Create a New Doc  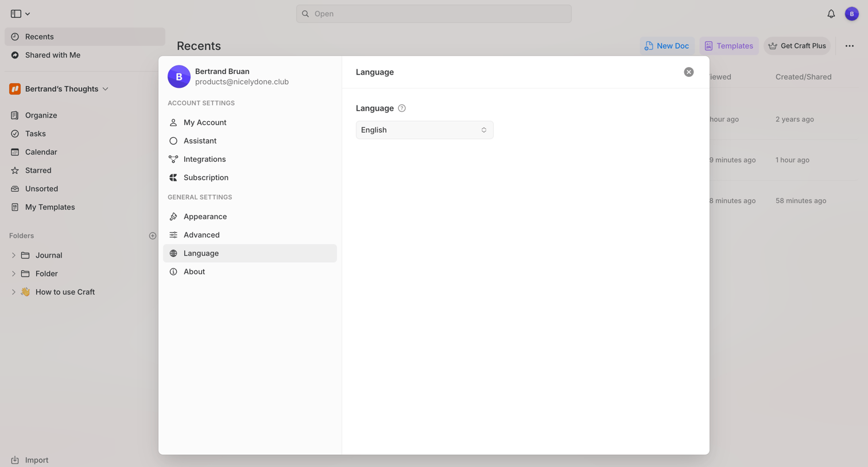(x=667, y=46)
